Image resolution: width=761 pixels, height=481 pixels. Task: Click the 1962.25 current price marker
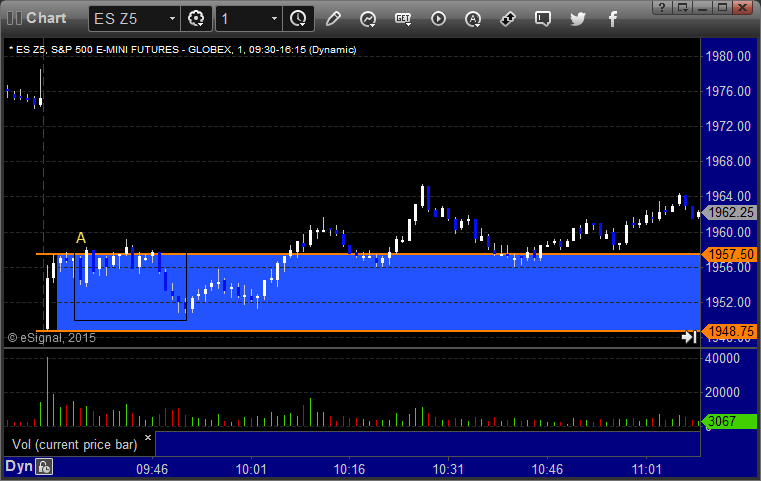(729, 213)
